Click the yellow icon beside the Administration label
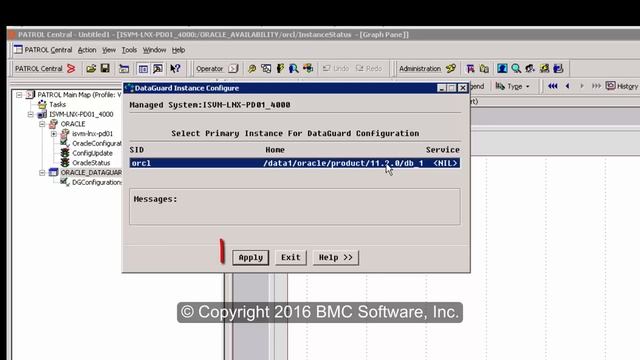The width and height of the screenshot is (640, 360). [451, 69]
